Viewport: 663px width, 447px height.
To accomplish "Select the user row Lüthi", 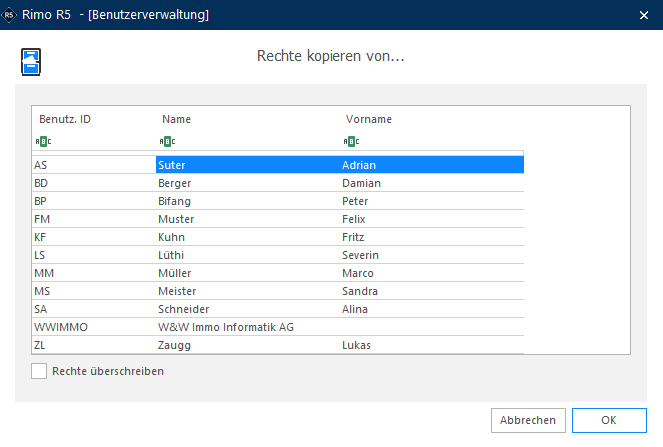I will [x=278, y=255].
